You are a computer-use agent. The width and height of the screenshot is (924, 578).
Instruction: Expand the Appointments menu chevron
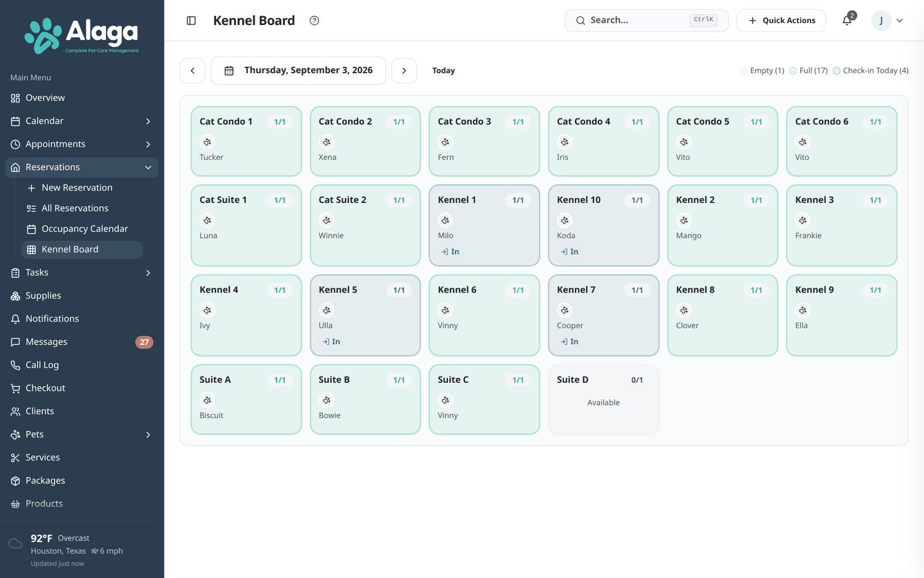click(x=148, y=144)
